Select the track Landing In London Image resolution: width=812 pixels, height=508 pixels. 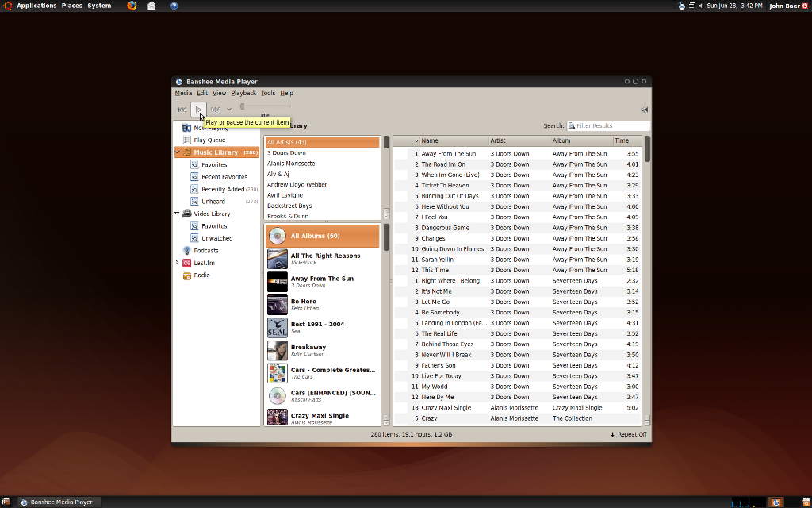tap(517, 323)
